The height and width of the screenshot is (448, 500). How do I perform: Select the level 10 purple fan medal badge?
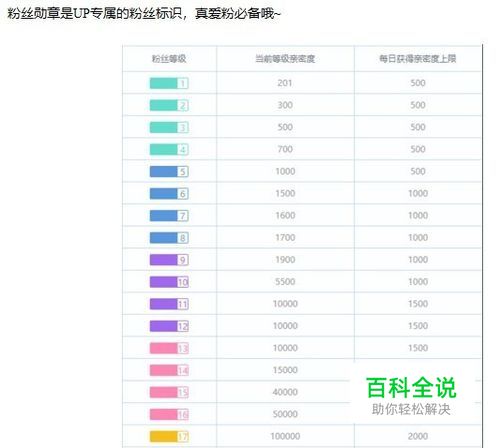169,282
